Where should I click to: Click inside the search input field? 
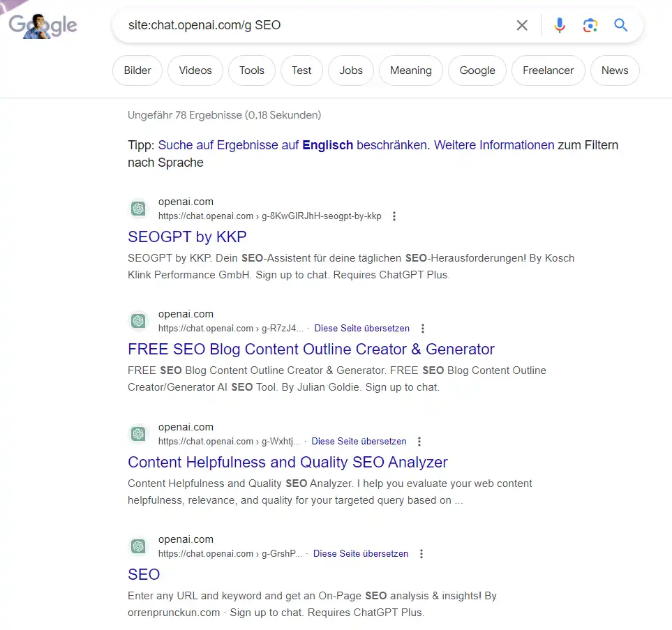[x=314, y=25]
